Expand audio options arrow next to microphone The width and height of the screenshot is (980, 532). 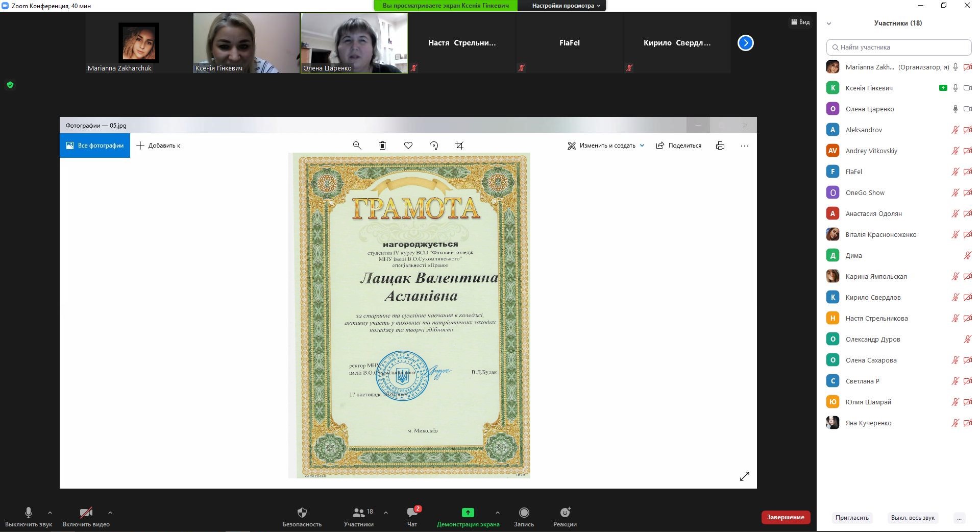click(x=50, y=513)
